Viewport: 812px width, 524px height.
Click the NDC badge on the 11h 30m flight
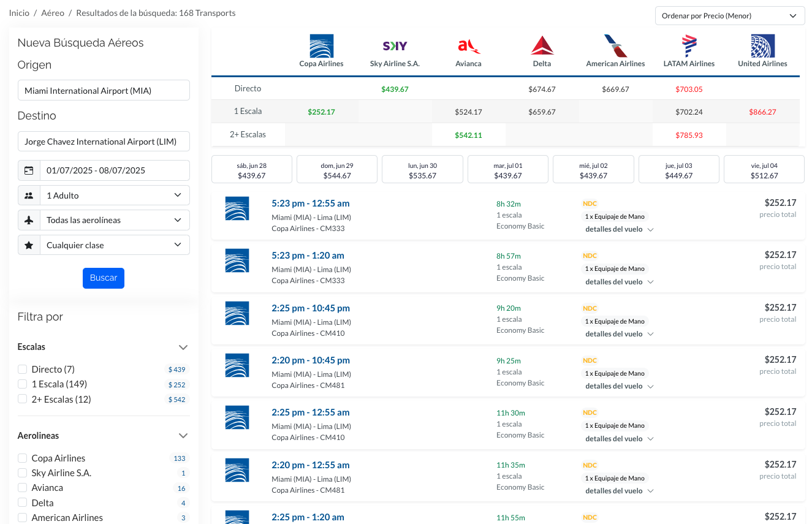tap(590, 412)
